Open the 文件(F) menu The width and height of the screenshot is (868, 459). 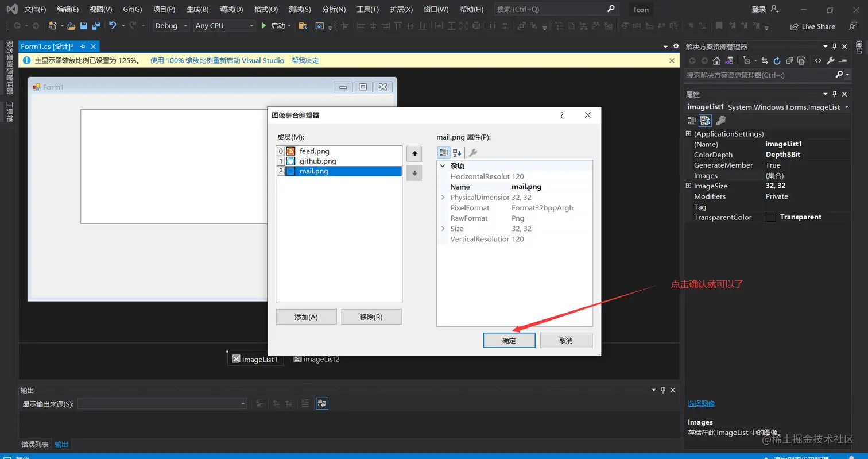(x=35, y=10)
